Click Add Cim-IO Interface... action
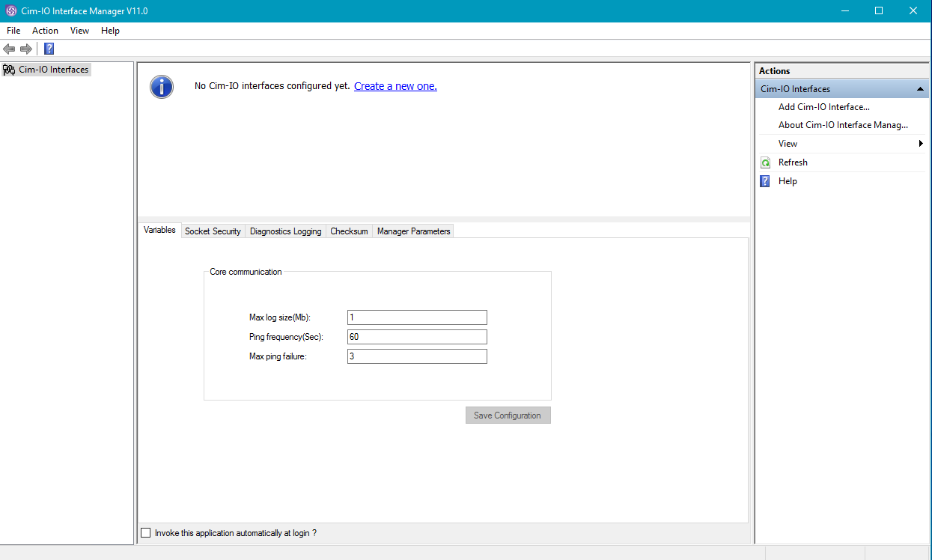Viewport: 932px width, 560px height. [x=823, y=107]
